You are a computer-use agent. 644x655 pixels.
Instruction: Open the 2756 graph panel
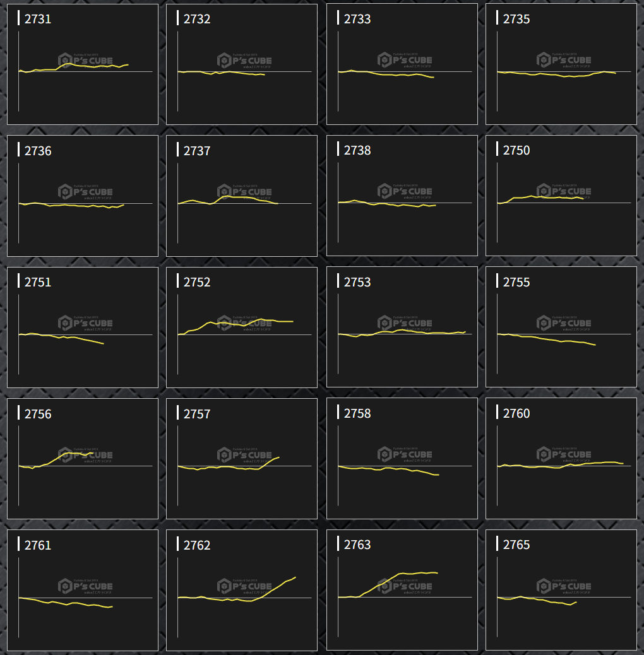coord(83,459)
